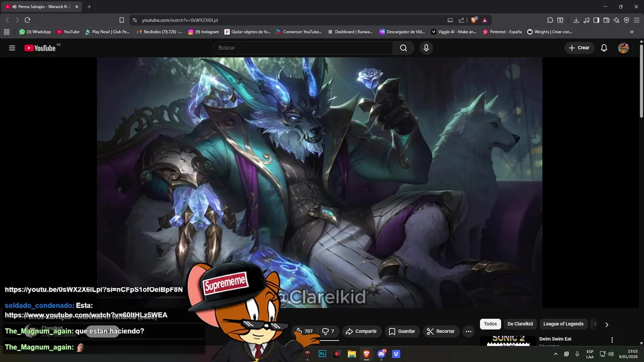
Task: Click the Buscar search field
Action: click(x=303, y=48)
